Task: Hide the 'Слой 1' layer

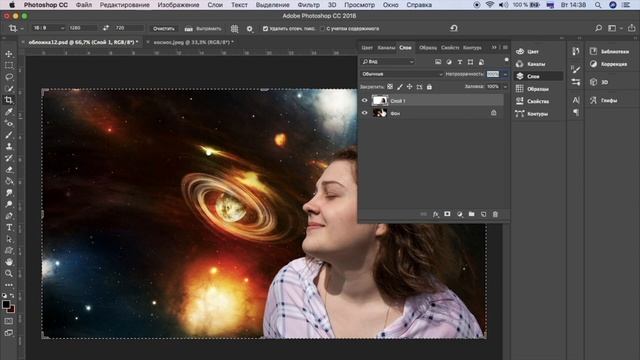Action: [x=364, y=100]
